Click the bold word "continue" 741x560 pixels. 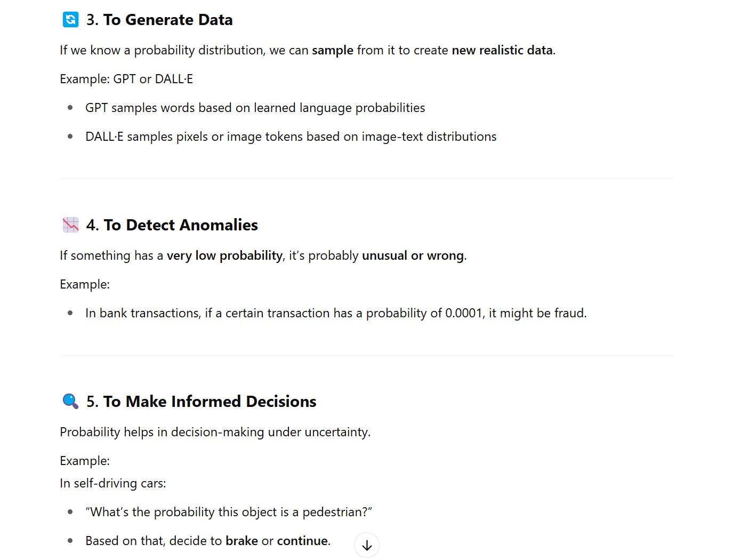pyautogui.click(x=302, y=541)
